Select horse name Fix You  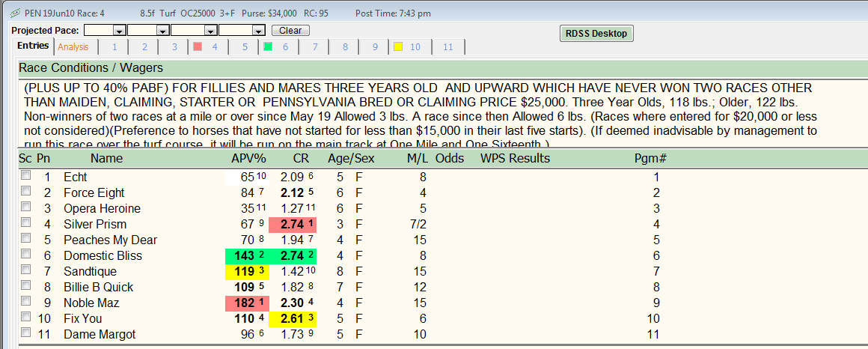82,319
